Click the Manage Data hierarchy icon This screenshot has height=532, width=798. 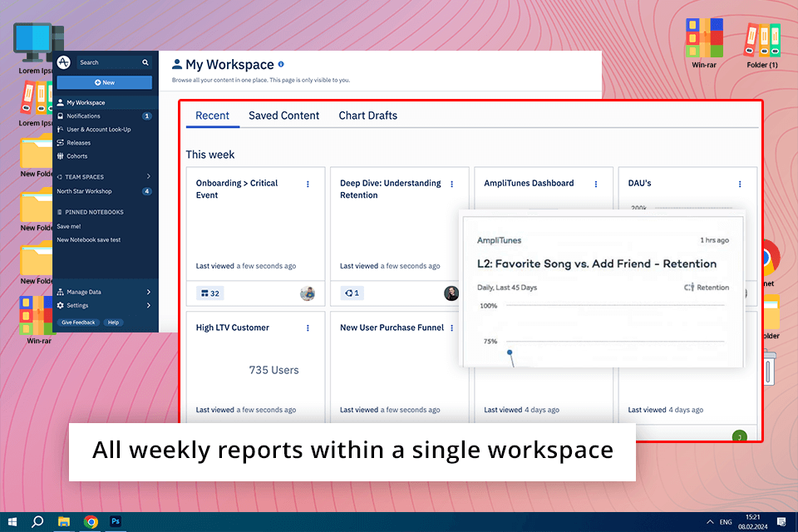point(60,293)
